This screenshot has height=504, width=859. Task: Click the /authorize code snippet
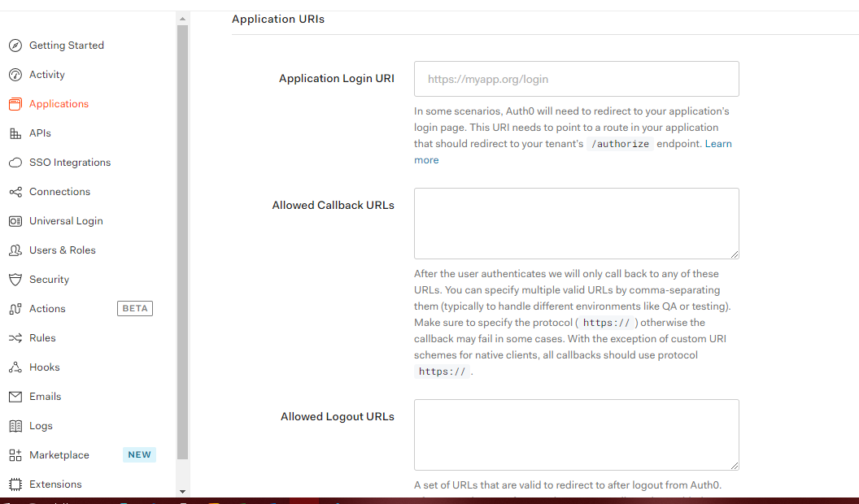point(620,144)
